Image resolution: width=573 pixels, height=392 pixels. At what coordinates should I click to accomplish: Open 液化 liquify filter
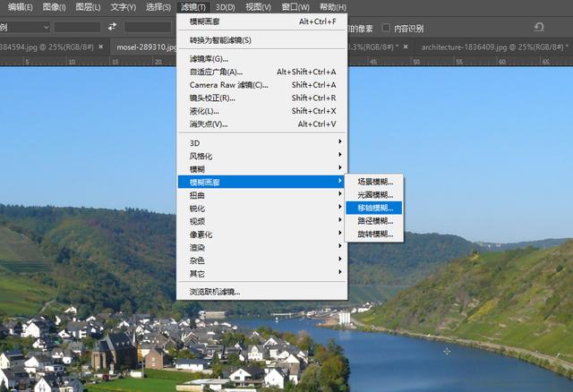click(207, 111)
